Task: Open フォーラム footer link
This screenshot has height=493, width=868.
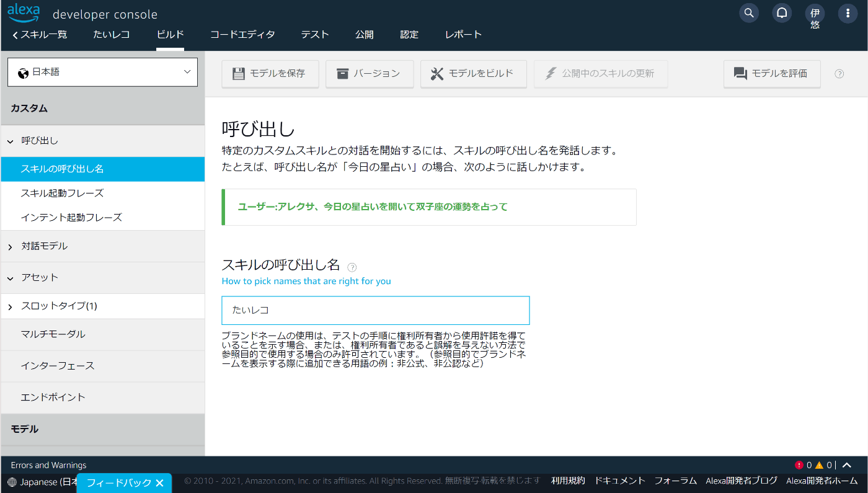Action: pos(676,481)
